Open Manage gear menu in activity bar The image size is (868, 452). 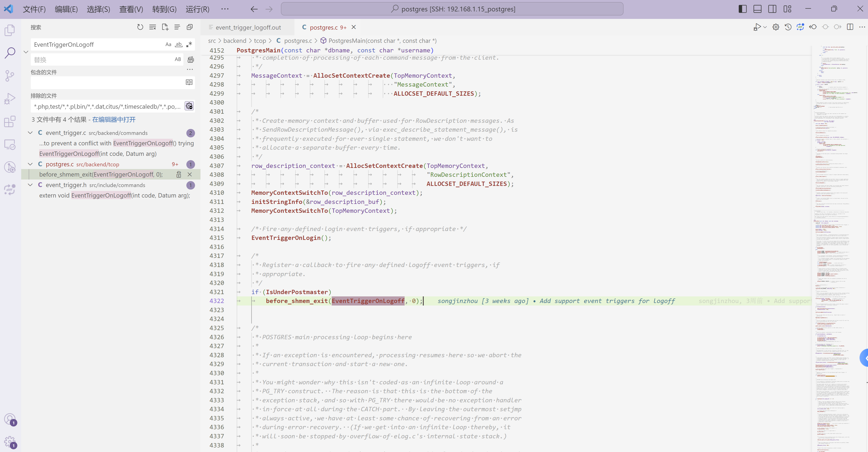[10, 442]
